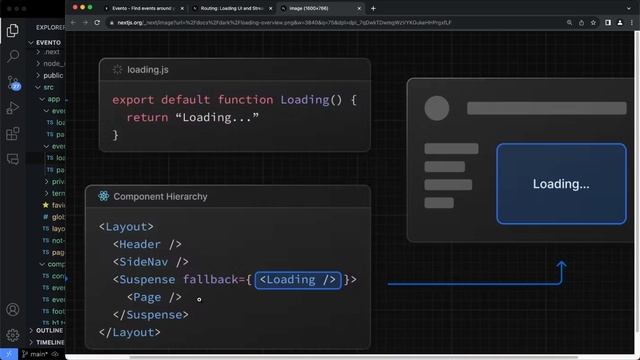Collapse the comp folder in explorer
The height and width of the screenshot is (360, 640).
[52, 264]
